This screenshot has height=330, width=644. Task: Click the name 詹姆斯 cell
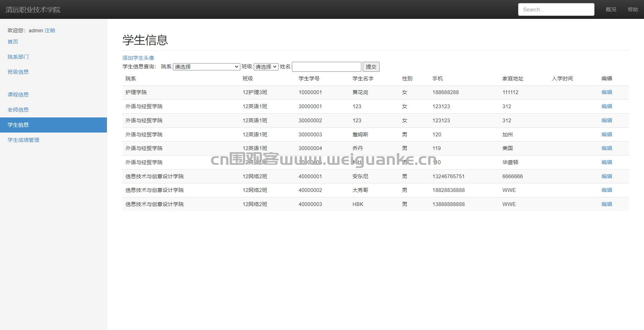(360, 134)
